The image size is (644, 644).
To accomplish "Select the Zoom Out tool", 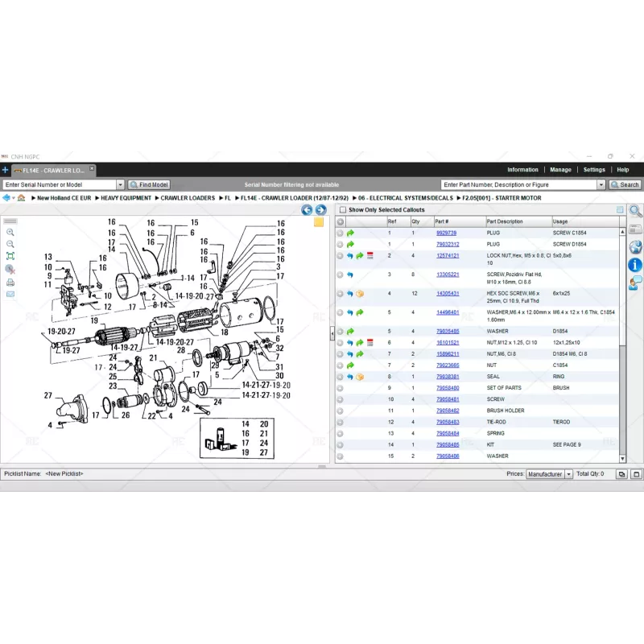I will 10,244.
